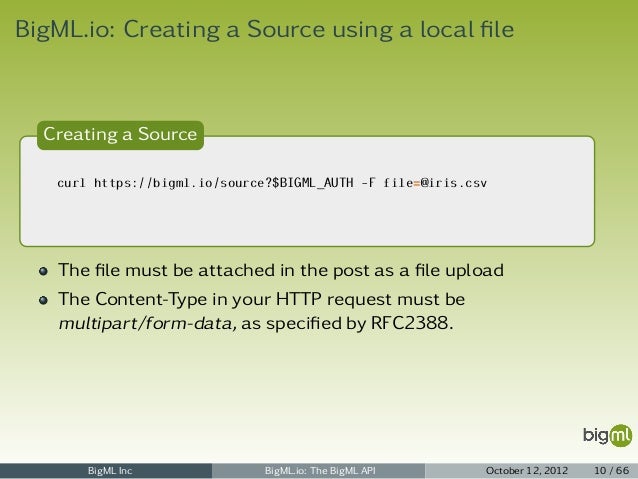The image size is (638, 479).
Task: Click the bigml logo
Action: point(607,435)
